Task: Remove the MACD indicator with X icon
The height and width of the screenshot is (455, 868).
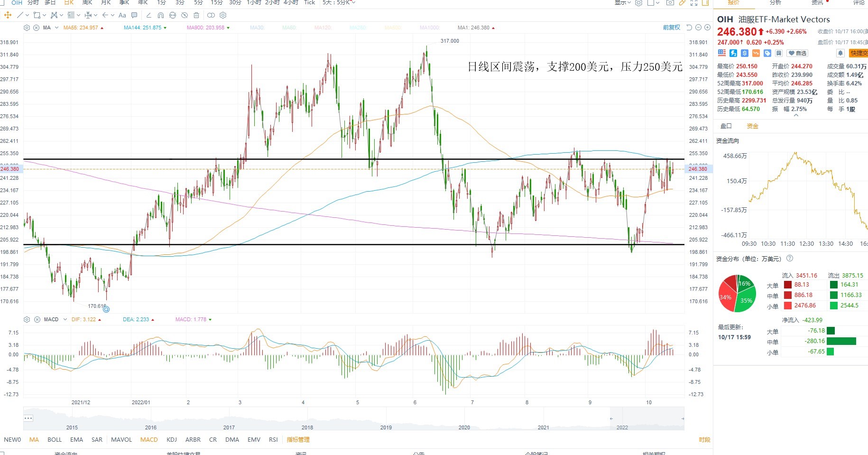Action: pyautogui.click(x=36, y=319)
